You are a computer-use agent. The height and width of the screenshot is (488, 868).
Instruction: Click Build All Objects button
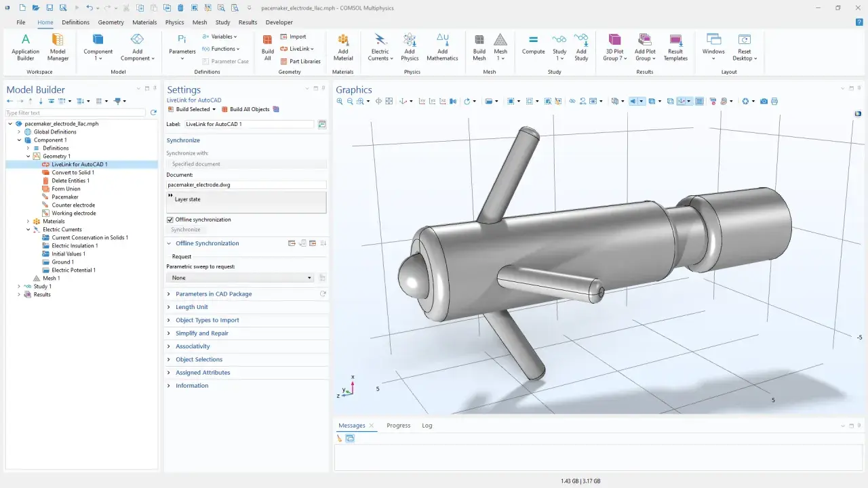(245, 109)
